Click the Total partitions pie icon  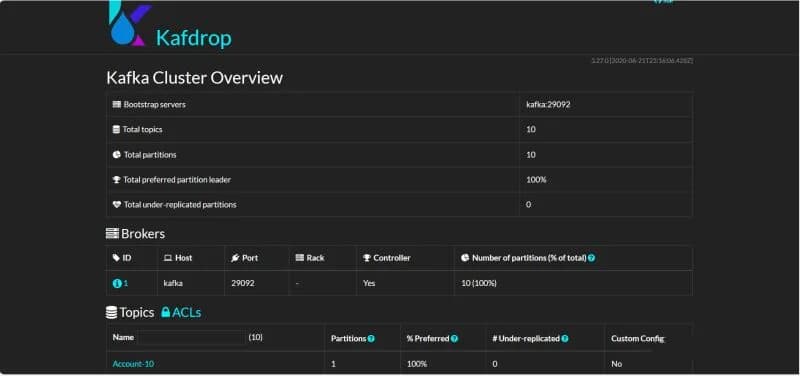116,155
